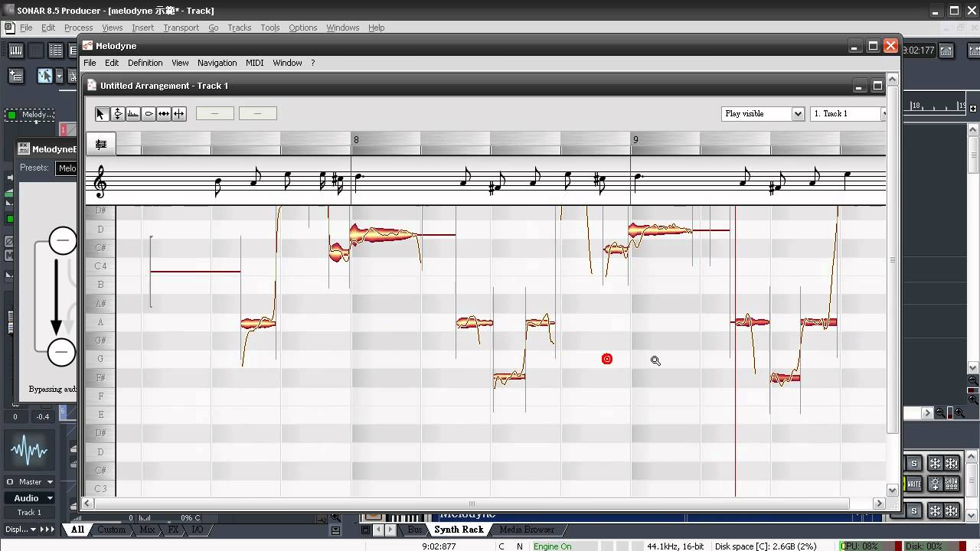Select the Formant tool in Melodyne toolbar
The image size is (980, 551).
pos(133,113)
